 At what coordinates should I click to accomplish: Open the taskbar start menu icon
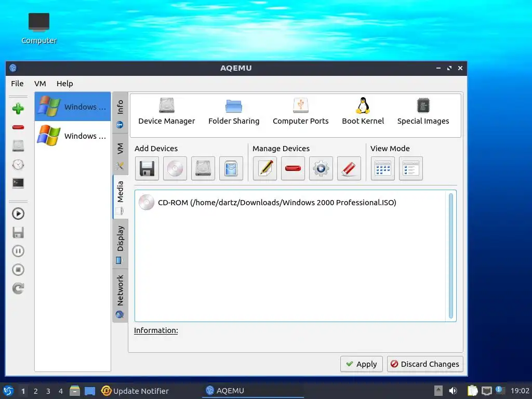click(x=8, y=391)
